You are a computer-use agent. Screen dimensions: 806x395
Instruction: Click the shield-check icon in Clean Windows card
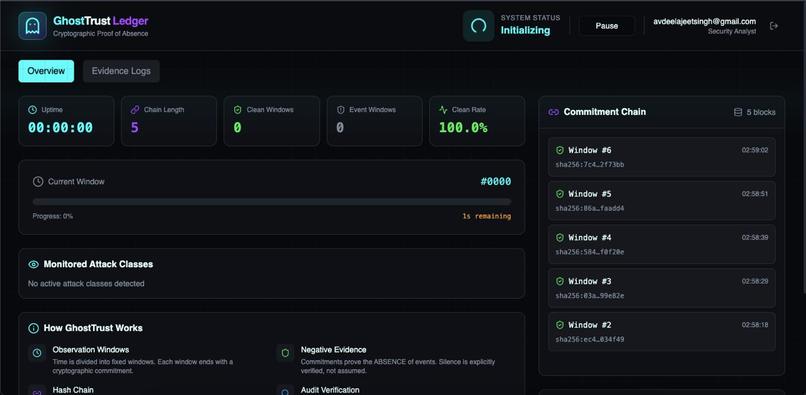tap(237, 110)
